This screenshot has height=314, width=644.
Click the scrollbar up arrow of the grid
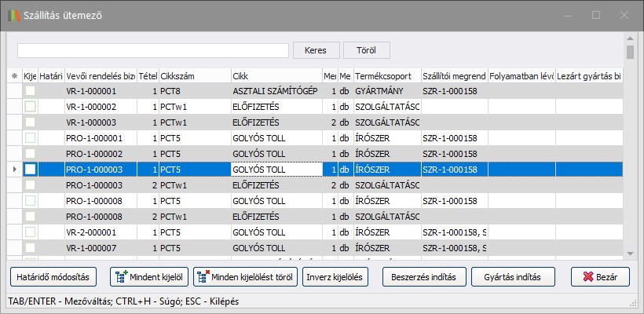630,38
